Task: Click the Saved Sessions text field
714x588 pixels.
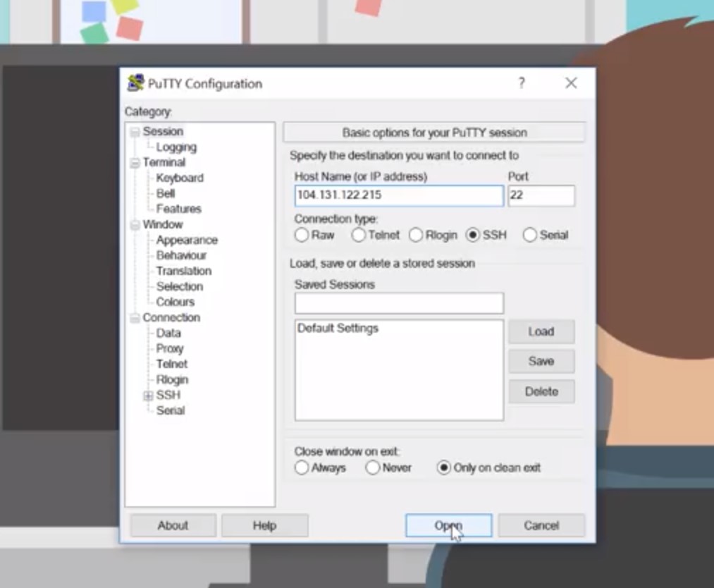Action: coord(399,303)
